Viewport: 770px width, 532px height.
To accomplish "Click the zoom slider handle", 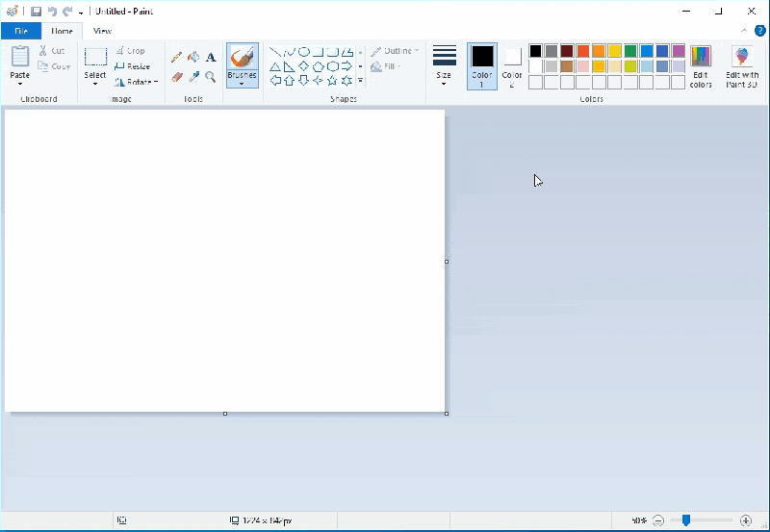I will 686,520.
